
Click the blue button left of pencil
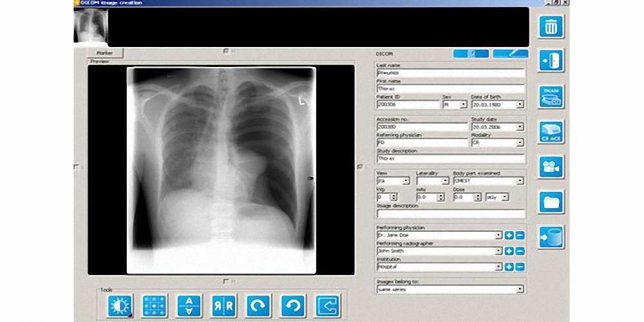click(471, 53)
